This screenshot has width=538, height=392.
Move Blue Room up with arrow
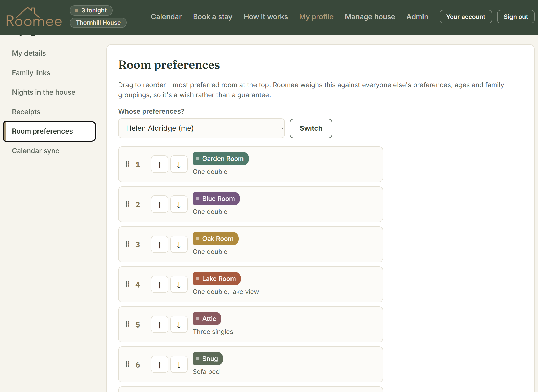click(x=160, y=204)
